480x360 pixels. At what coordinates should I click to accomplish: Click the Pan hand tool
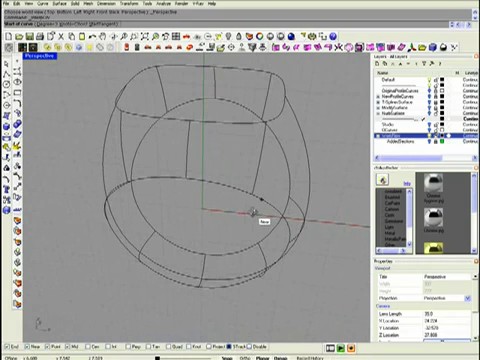103,36
